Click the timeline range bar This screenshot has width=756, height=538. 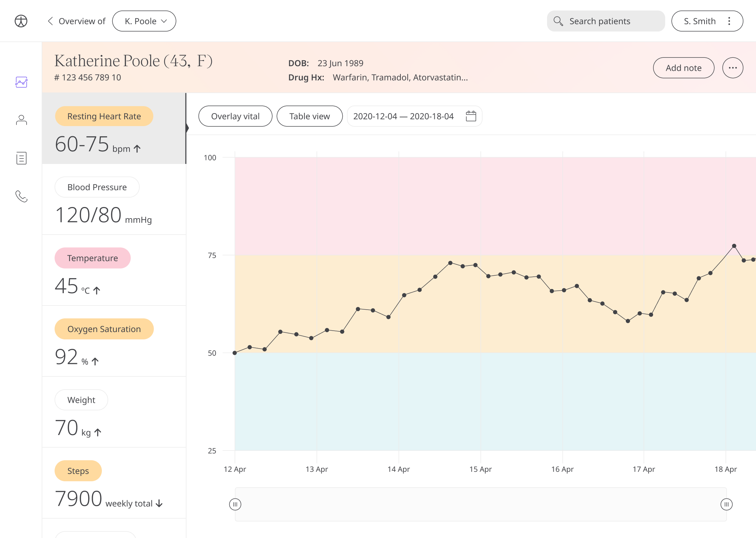pos(481,504)
